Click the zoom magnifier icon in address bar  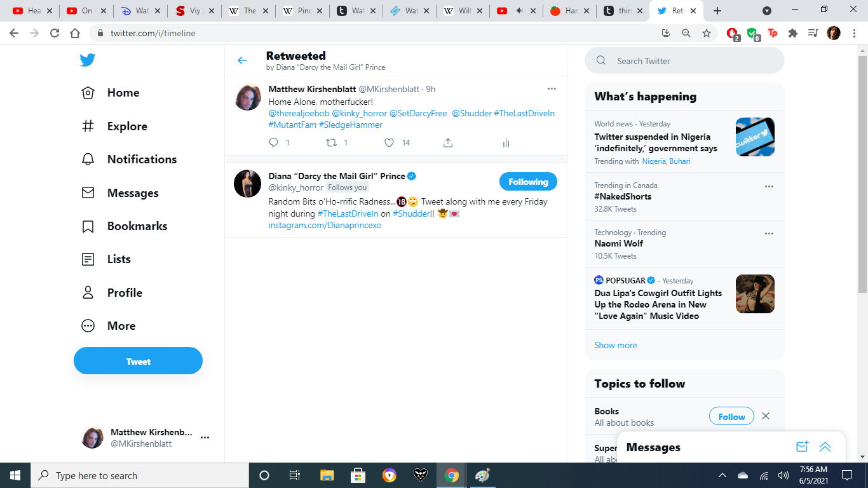click(686, 33)
